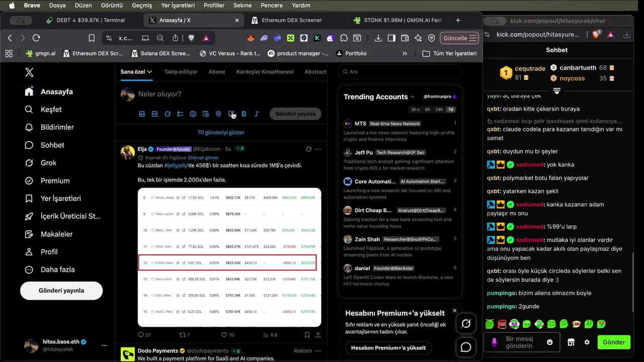Click the X logo in sidebar

[29, 72]
